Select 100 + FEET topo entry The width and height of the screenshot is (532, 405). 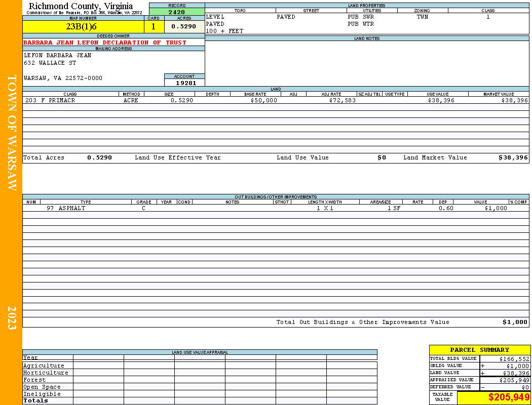[x=224, y=31]
